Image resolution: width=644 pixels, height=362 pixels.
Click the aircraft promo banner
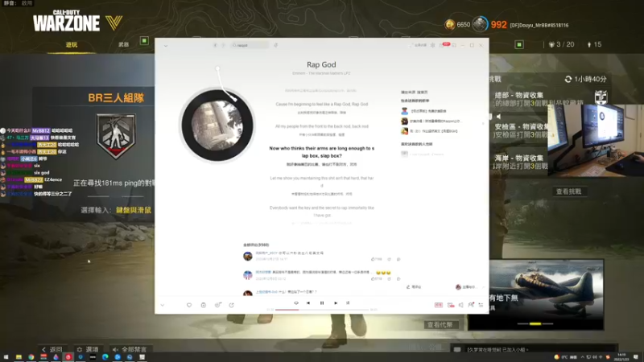[535, 294]
